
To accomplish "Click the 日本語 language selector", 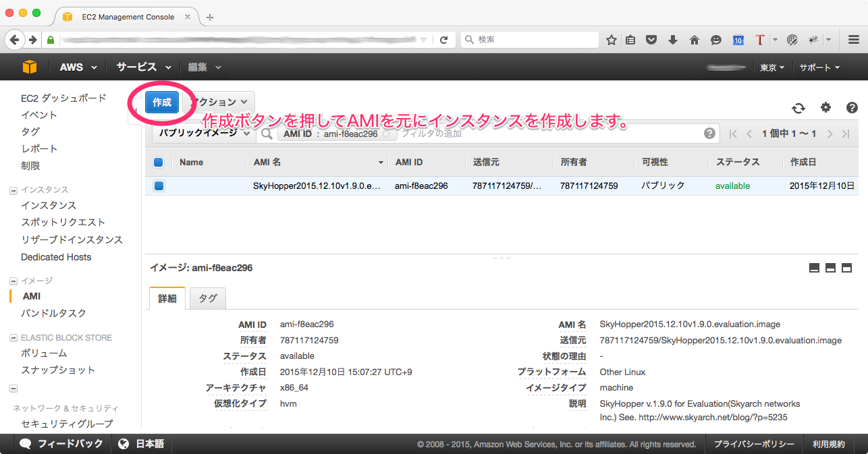I will (x=142, y=444).
